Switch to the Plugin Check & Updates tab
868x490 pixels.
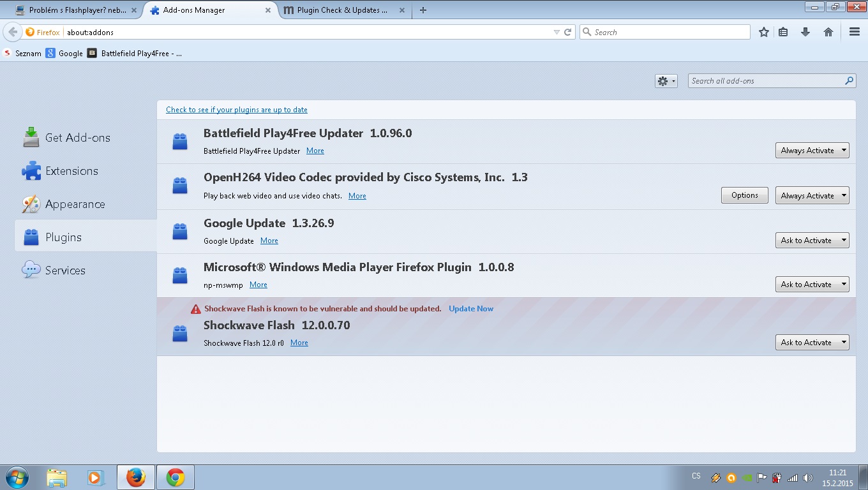[x=343, y=10]
